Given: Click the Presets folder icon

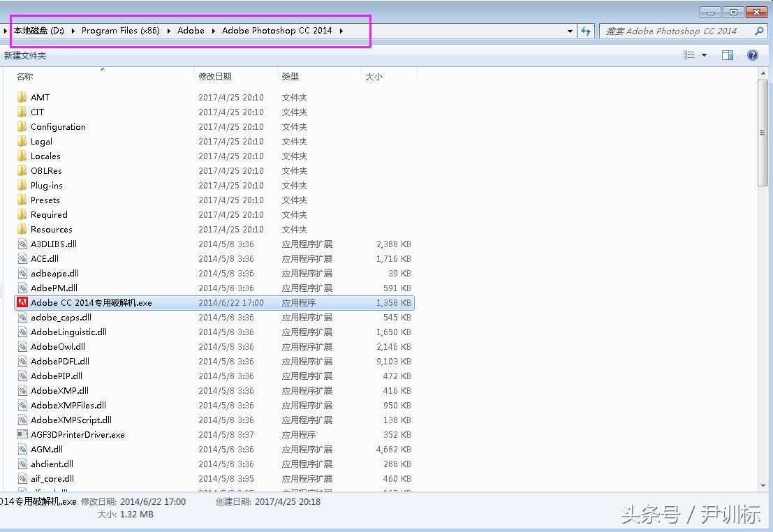Looking at the screenshot, I should 22,200.
